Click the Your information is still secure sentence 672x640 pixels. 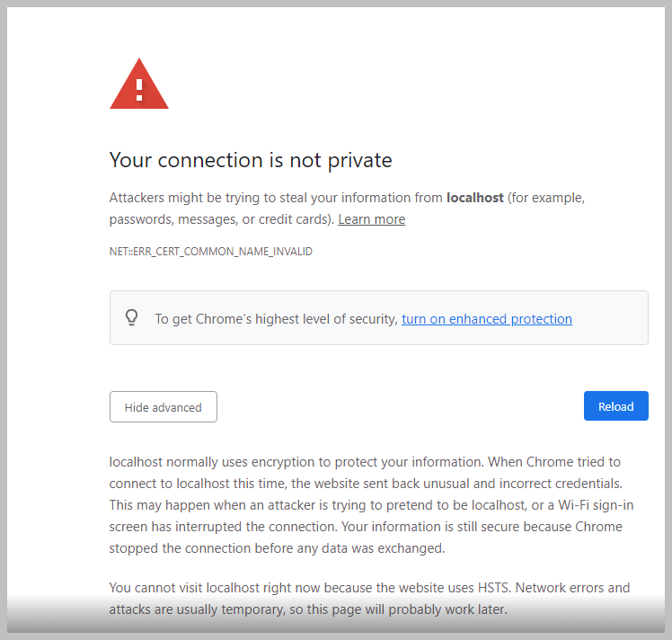click(x=482, y=527)
